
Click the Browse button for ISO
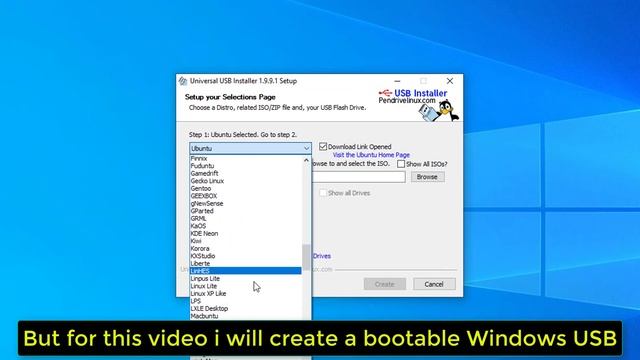427,177
